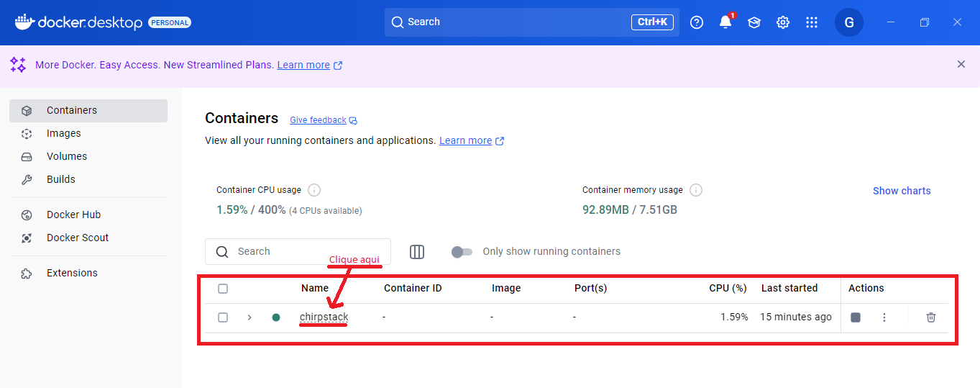The image size is (980, 388).
Task: Sort by the Port(s) column header
Action: point(591,288)
